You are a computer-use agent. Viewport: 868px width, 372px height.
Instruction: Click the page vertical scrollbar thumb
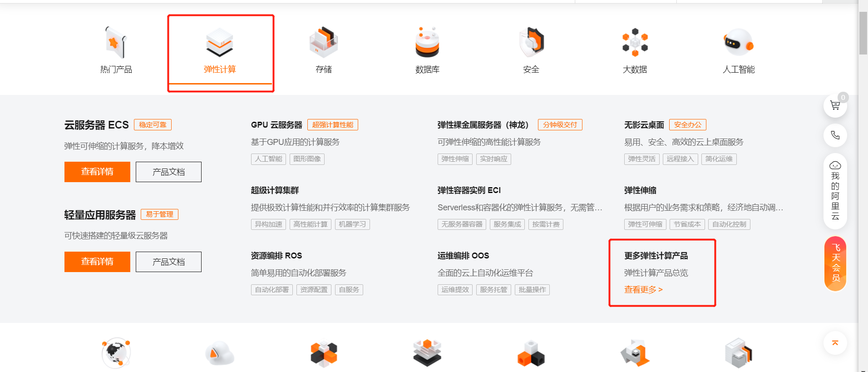tap(863, 33)
